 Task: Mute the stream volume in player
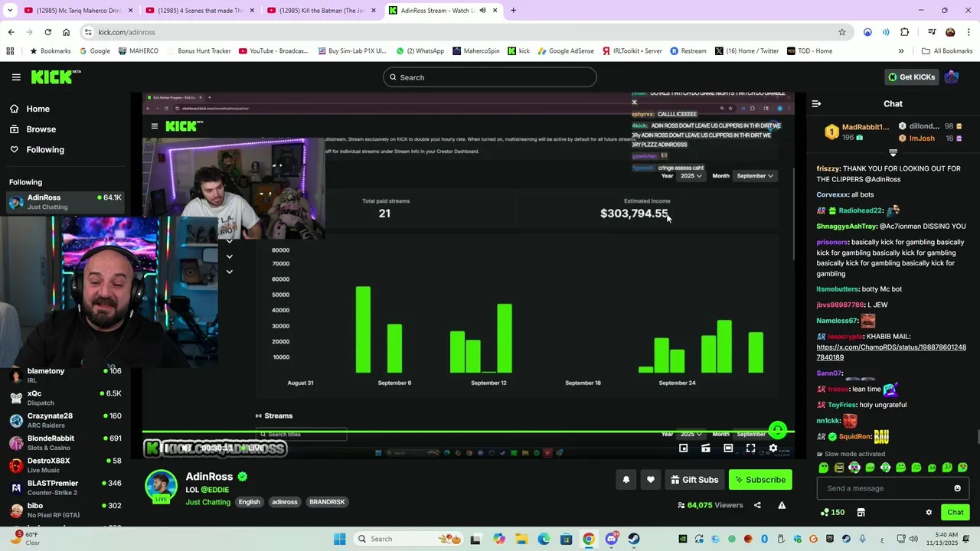[x=186, y=448]
